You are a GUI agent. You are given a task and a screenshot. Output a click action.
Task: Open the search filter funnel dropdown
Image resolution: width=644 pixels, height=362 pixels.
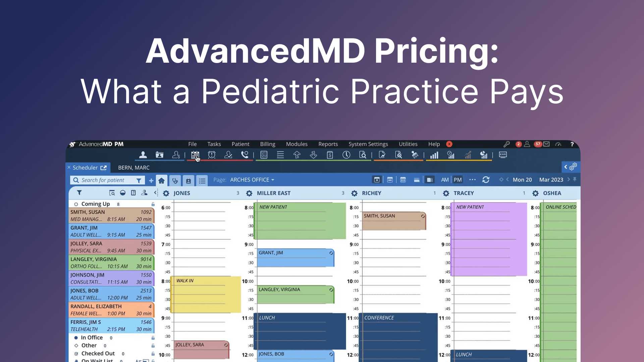point(139,180)
